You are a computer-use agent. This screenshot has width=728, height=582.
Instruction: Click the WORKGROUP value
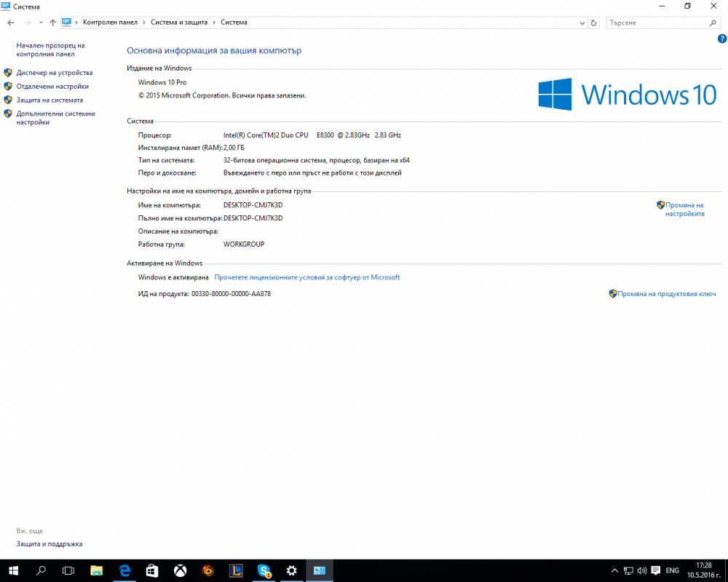(244, 244)
